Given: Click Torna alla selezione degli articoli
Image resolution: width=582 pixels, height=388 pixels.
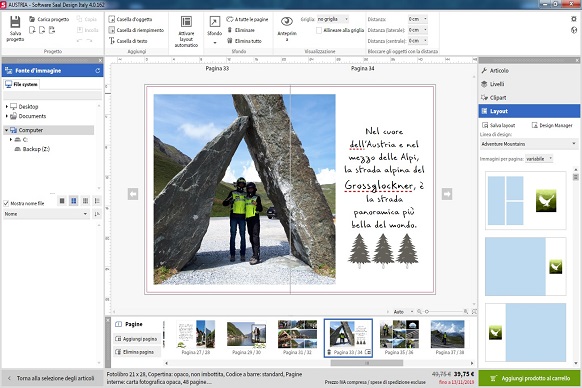Looking at the screenshot, I should point(52,378).
